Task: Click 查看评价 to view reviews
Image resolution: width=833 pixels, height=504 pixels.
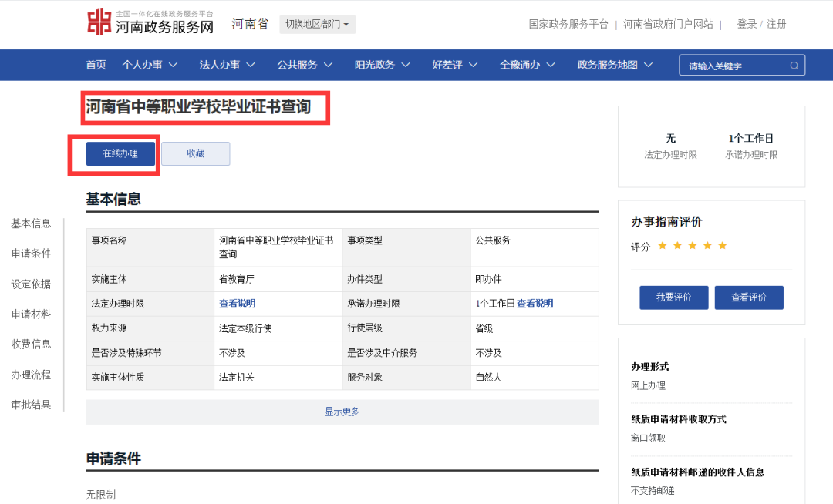Action: pyautogui.click(x=748, y=297)
